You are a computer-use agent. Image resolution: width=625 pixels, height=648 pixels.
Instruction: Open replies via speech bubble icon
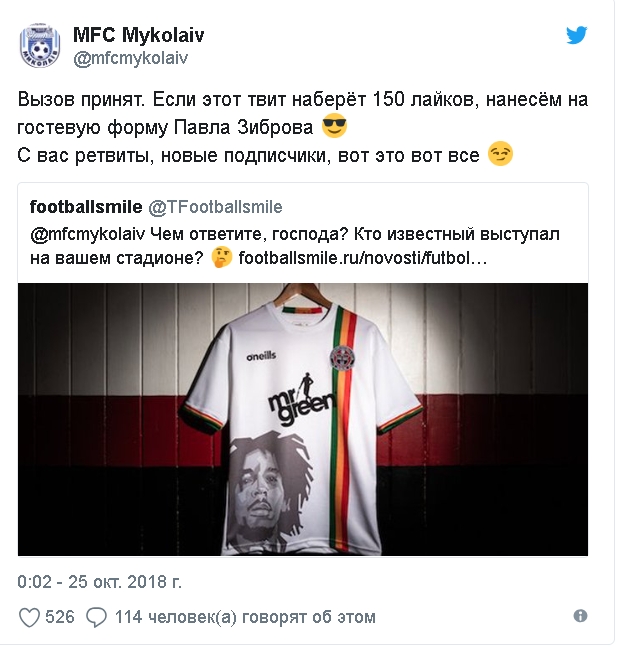click(96, 618)
